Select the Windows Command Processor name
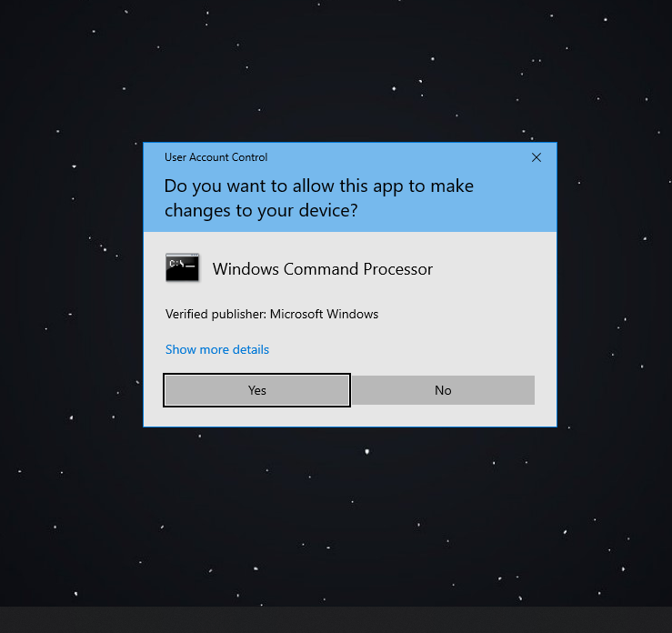This screenshot has width=672, height=633. (x=323, y=269)
